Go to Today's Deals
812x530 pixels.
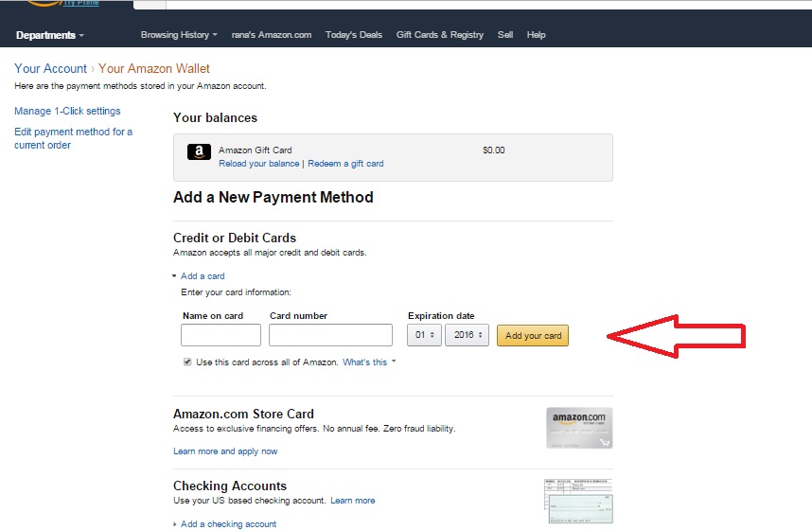354,35
